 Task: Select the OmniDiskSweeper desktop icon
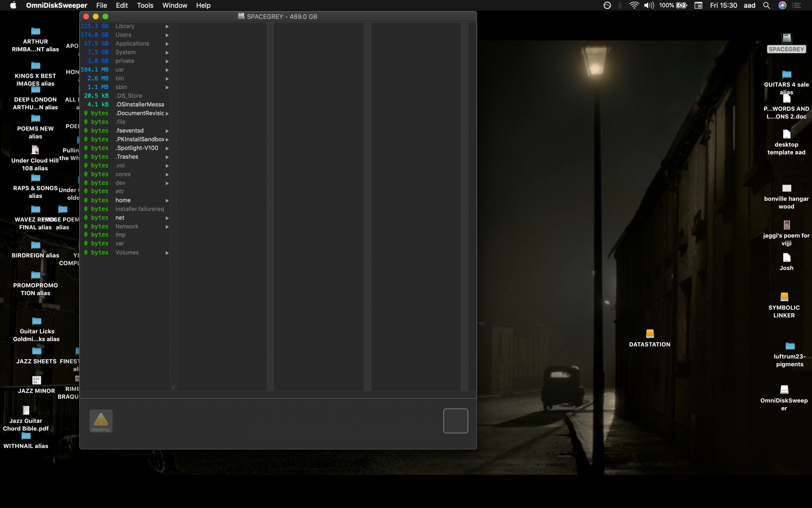click(x=784, y=390)
